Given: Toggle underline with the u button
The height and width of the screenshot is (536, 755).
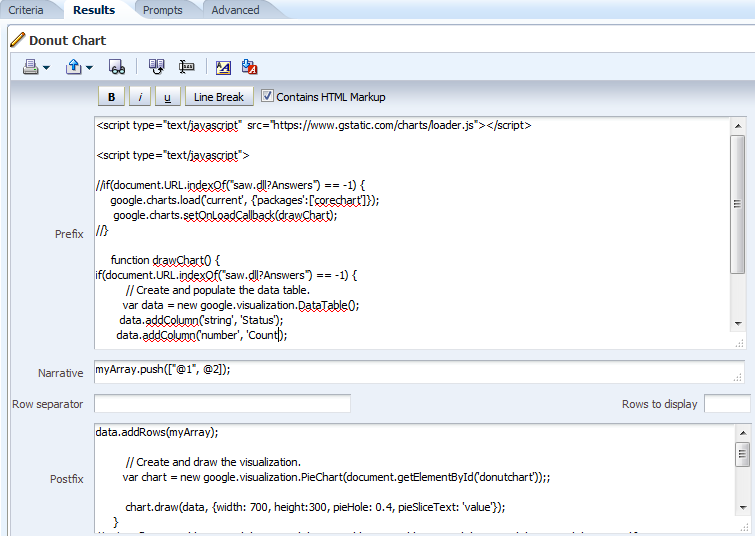Looking at the screenshot, I should (x=168, y=97).
